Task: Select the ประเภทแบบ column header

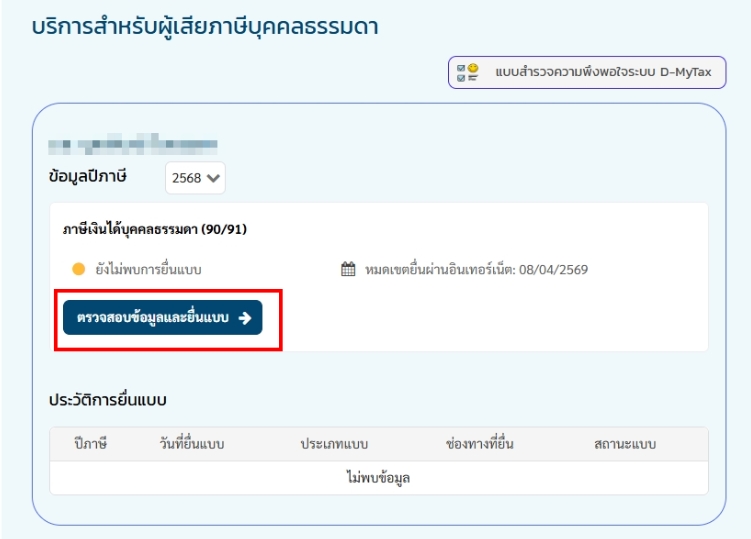Action: tap(336, 444)
